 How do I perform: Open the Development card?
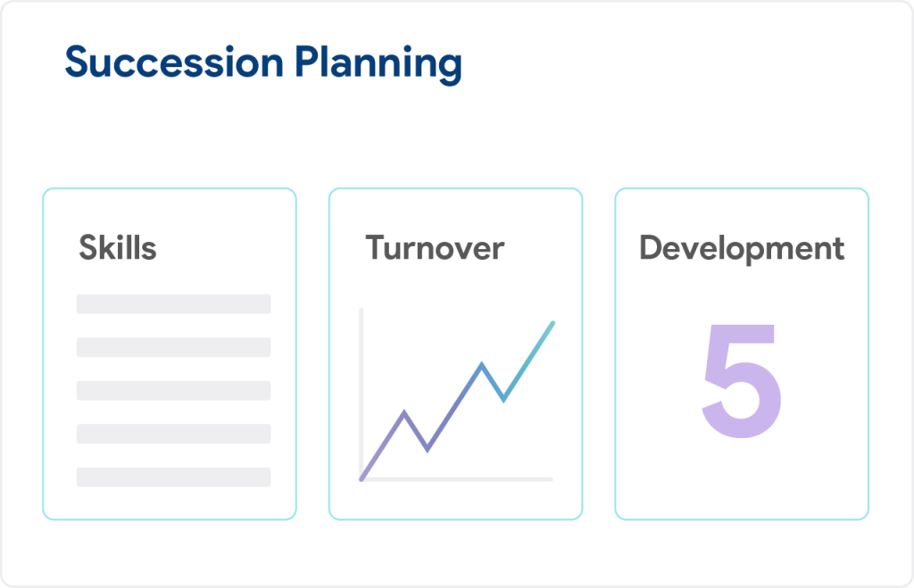pos(742,353)
